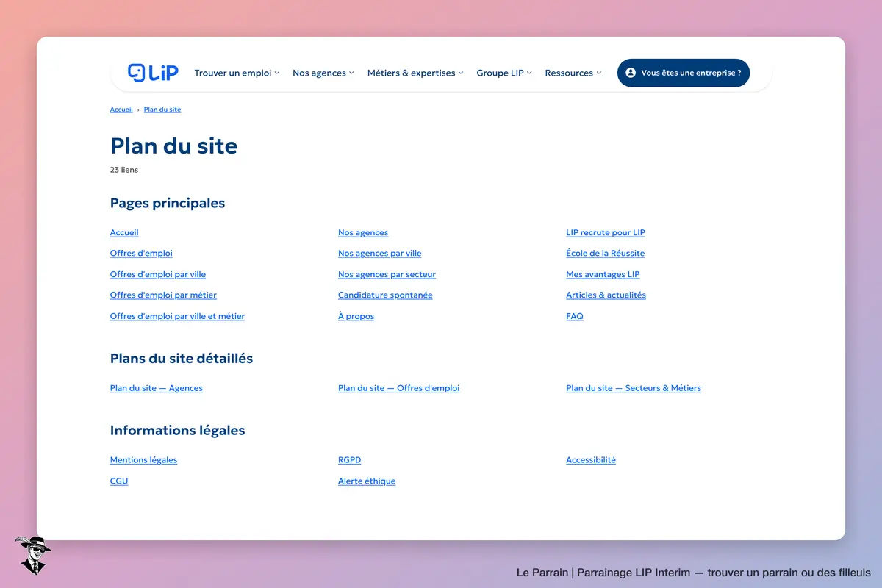Click Vous êtes une entreprise button

[684, 73]
